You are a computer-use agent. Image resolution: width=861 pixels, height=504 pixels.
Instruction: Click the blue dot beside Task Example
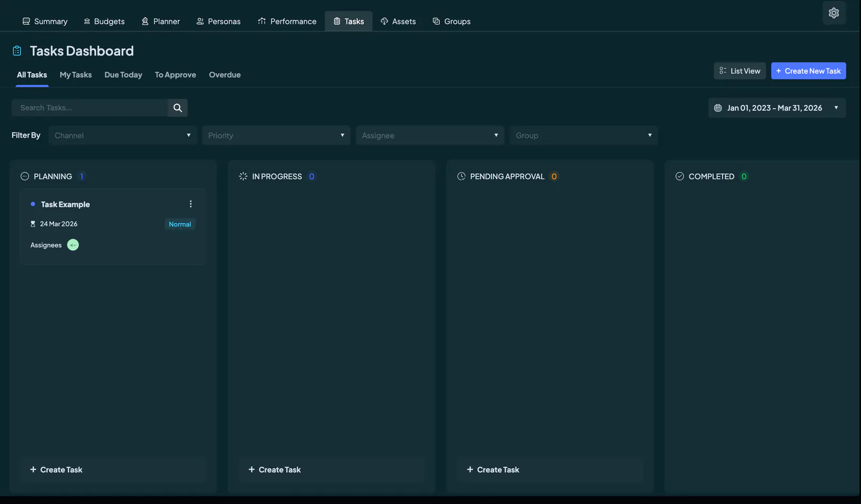pos(33,204)
